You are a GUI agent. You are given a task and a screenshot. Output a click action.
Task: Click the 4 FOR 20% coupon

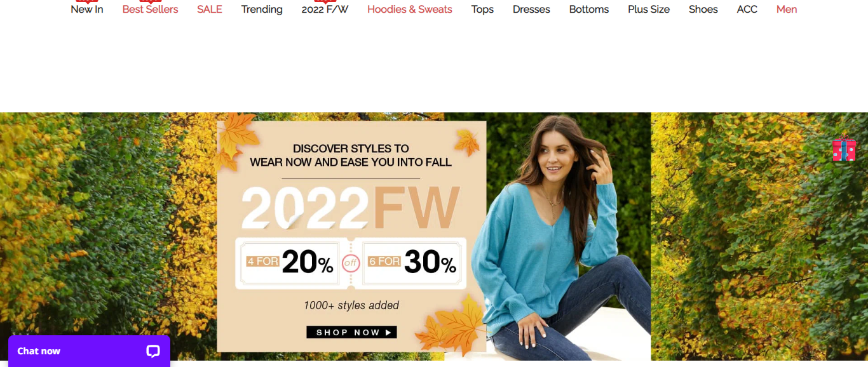[290, 262]
